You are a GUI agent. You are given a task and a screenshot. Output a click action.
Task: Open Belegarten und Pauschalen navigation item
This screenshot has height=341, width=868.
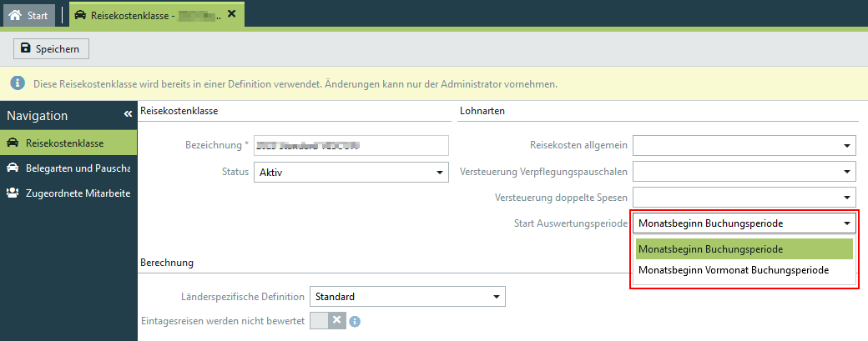pos(68,168)
